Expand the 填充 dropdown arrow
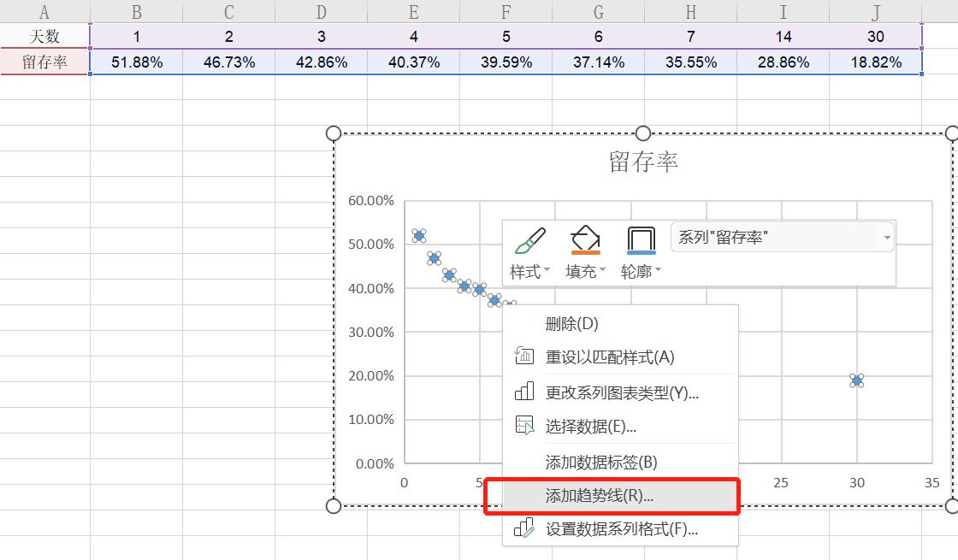This screenshot has width=958, height=560. 602,269
